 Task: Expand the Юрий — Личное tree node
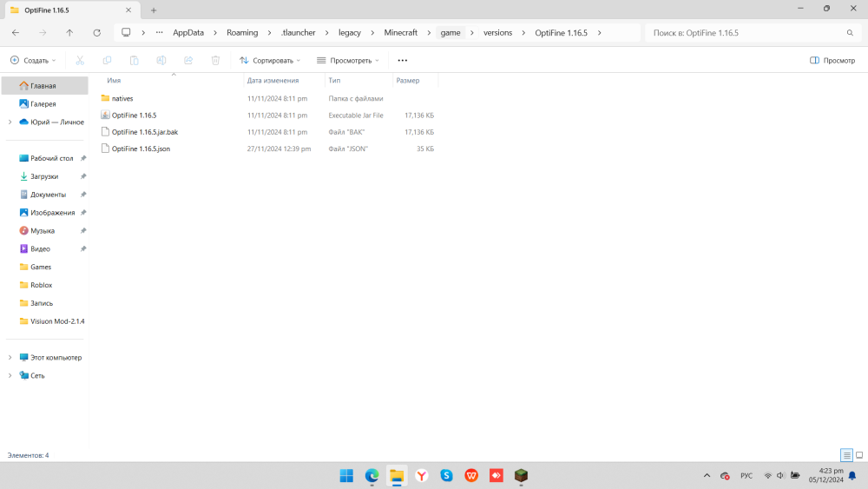pos(10,122)
